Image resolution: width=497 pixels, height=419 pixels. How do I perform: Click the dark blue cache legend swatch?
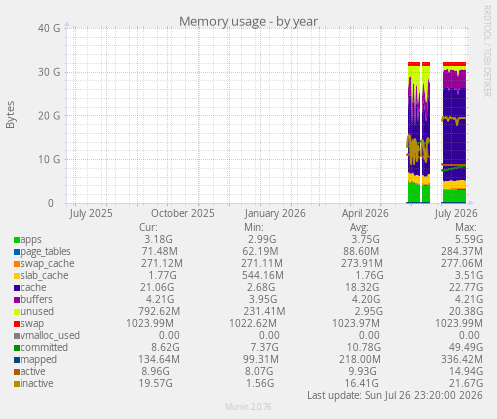17,288
